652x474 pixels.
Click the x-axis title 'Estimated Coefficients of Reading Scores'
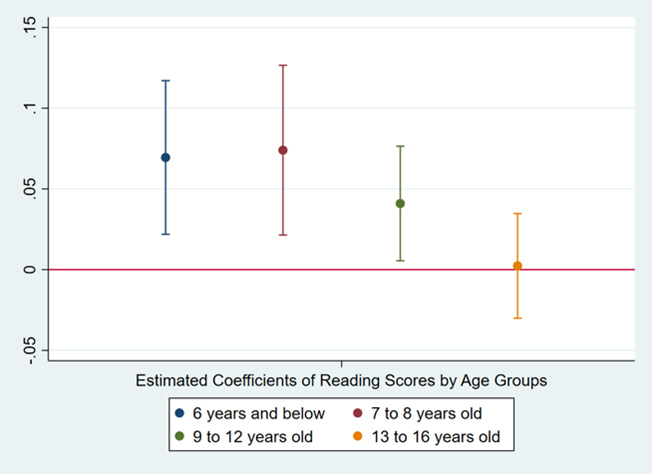coord(341,380)
